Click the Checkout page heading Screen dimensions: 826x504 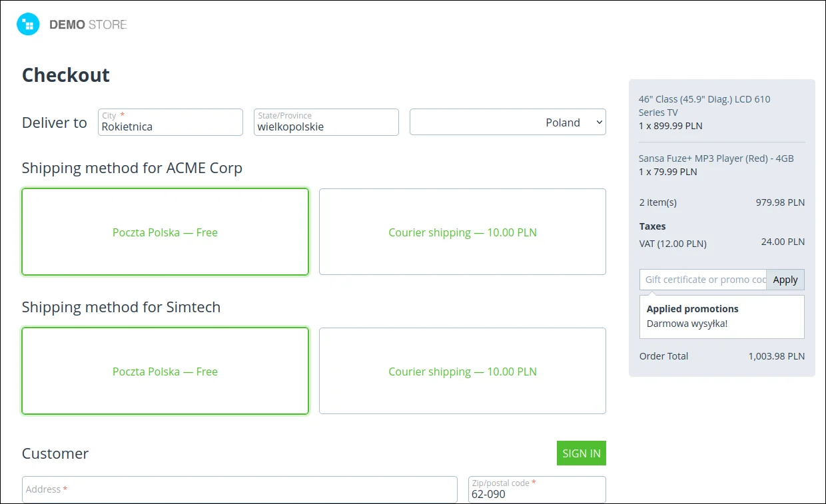tap(66, 75)
